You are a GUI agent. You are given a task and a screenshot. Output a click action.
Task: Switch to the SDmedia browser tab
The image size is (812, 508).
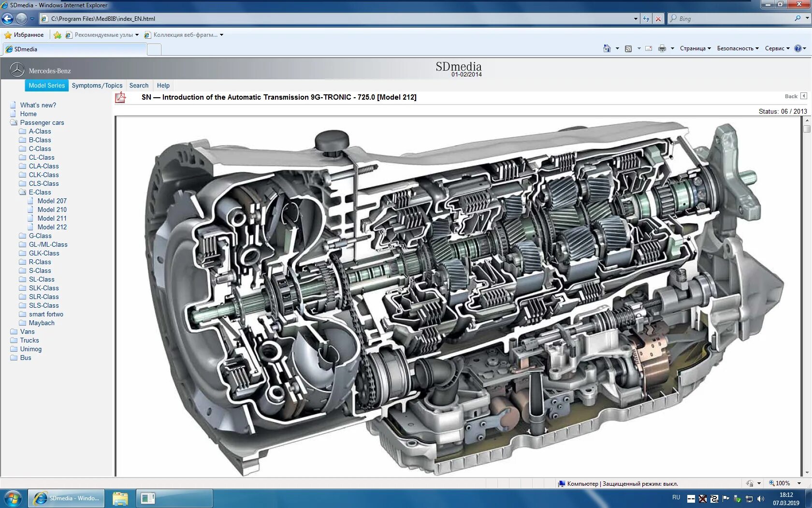75,49
